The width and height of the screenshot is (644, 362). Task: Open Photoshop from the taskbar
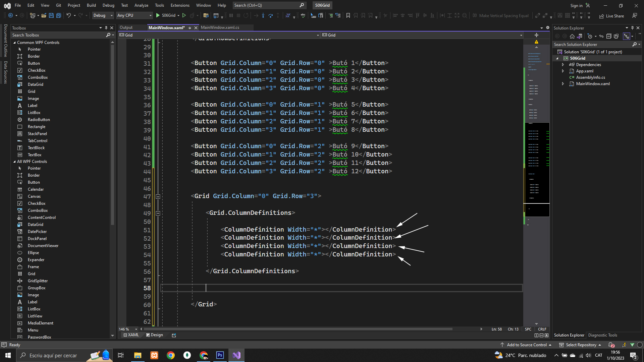(220, 355)
